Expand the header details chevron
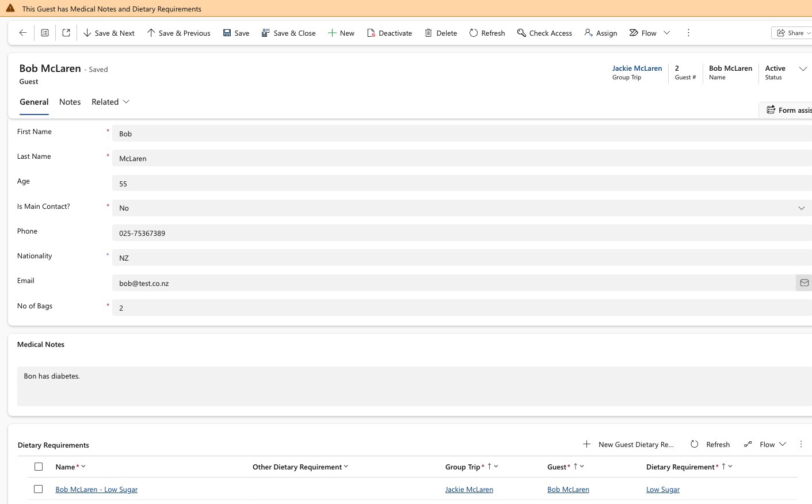The height and width of the screenshot is (504, 812). click(803, 68)
